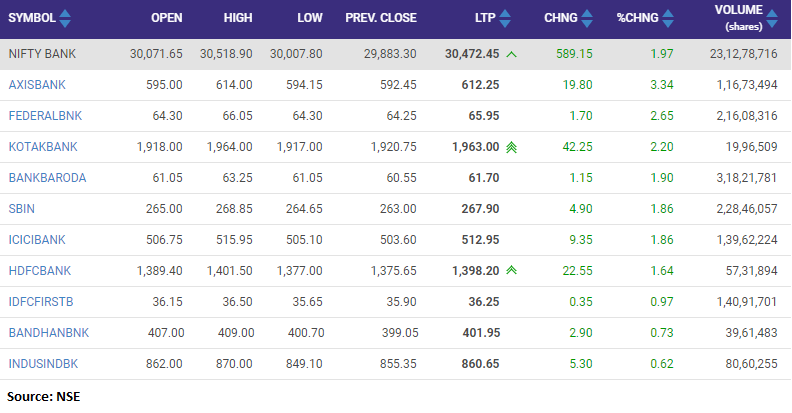The image size is (792, 413).
Task: Click the double up arrow beside KOTAKBANK LTP
Action: [511, 147]
